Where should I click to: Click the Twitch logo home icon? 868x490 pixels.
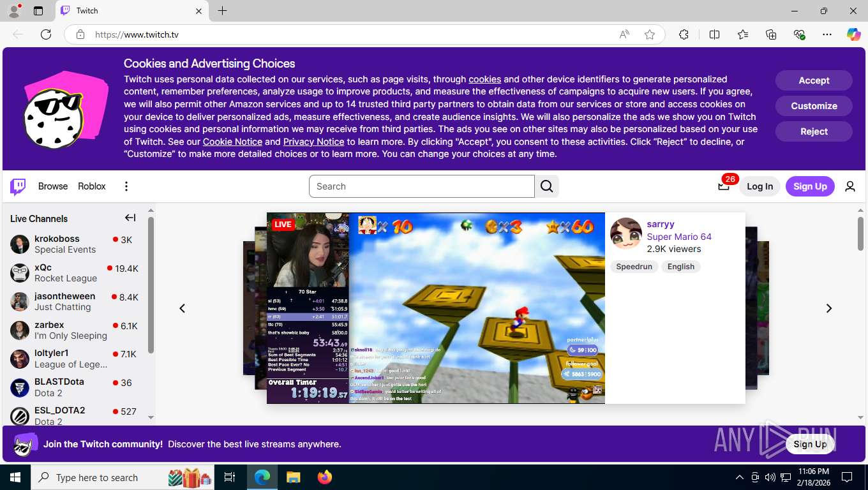click(x=18, y=186)
